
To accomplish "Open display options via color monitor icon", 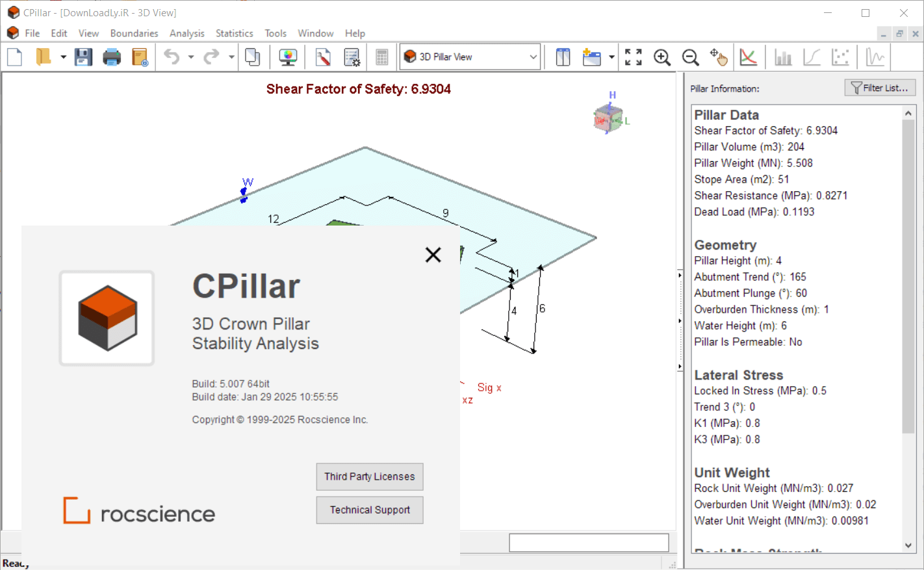I will [x=288, y=57].
